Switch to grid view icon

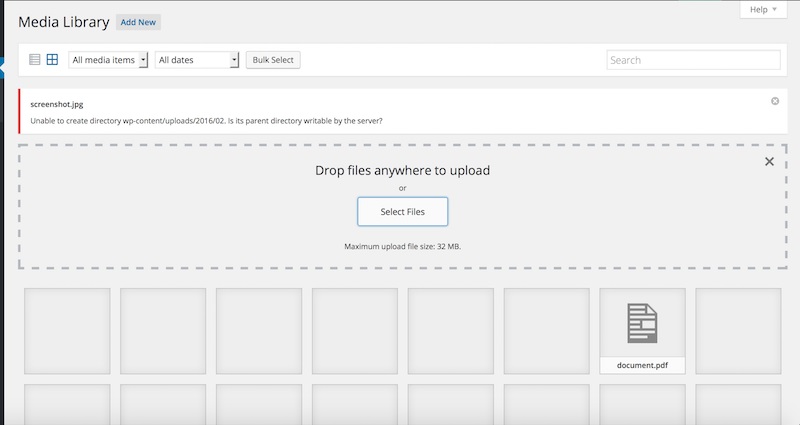[52, 60]
